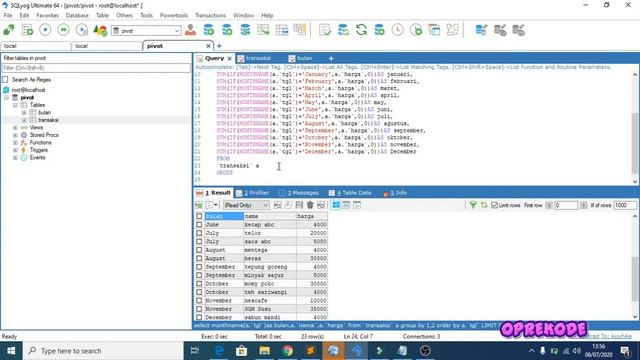Open File Explorer from the taskbar
640x360 pixels.
click(264, 351)
